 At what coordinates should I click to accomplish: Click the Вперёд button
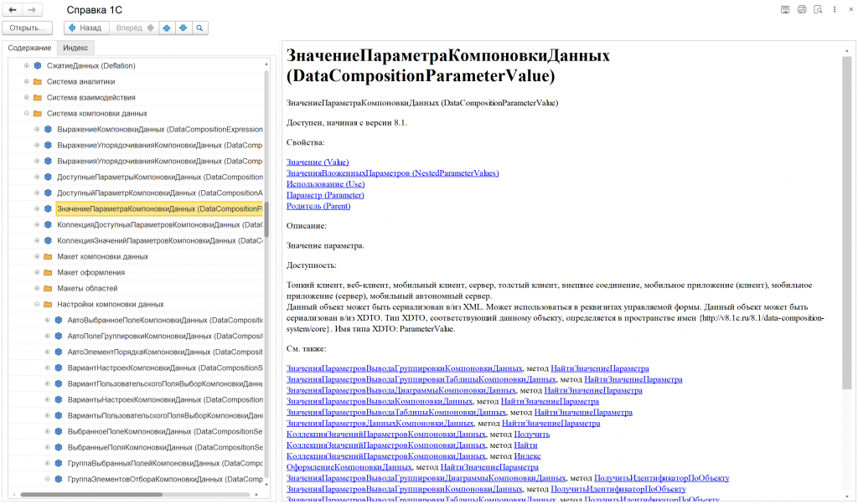point(134,28)
